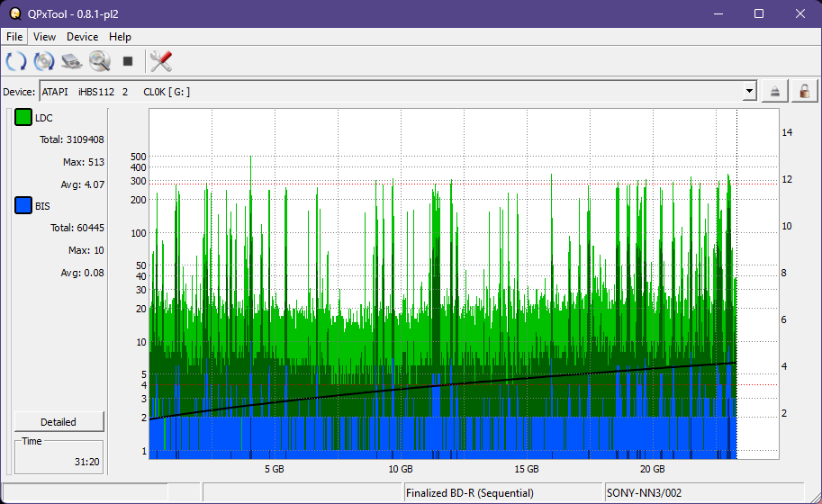Maximize the QPxTool window
The height and width of the screenshot is (504, 822).
759,13
